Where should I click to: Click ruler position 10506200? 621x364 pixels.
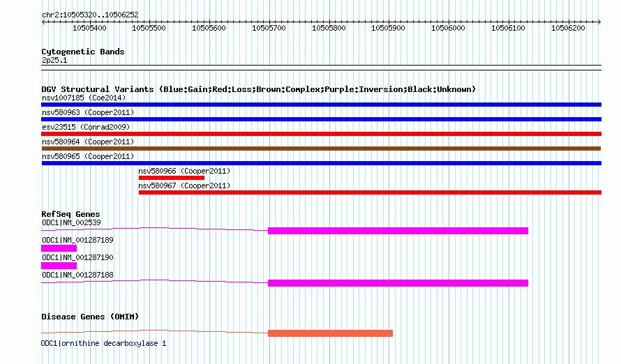(x=568, y=28)
